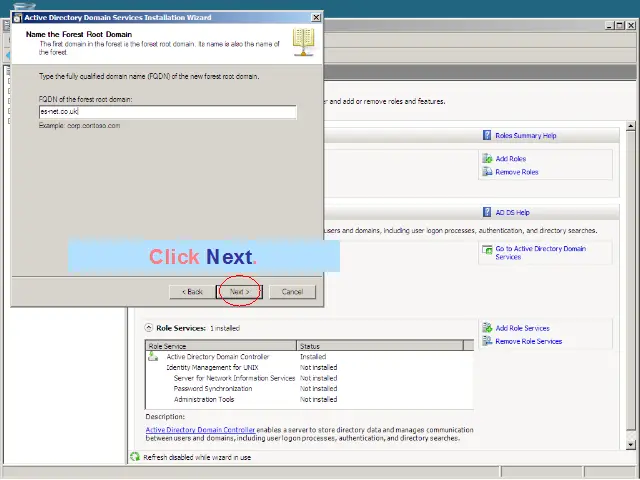The height and width of the screenshot is (480, 640).
Task: Minimize the Server Manager window
Action: 610,25
